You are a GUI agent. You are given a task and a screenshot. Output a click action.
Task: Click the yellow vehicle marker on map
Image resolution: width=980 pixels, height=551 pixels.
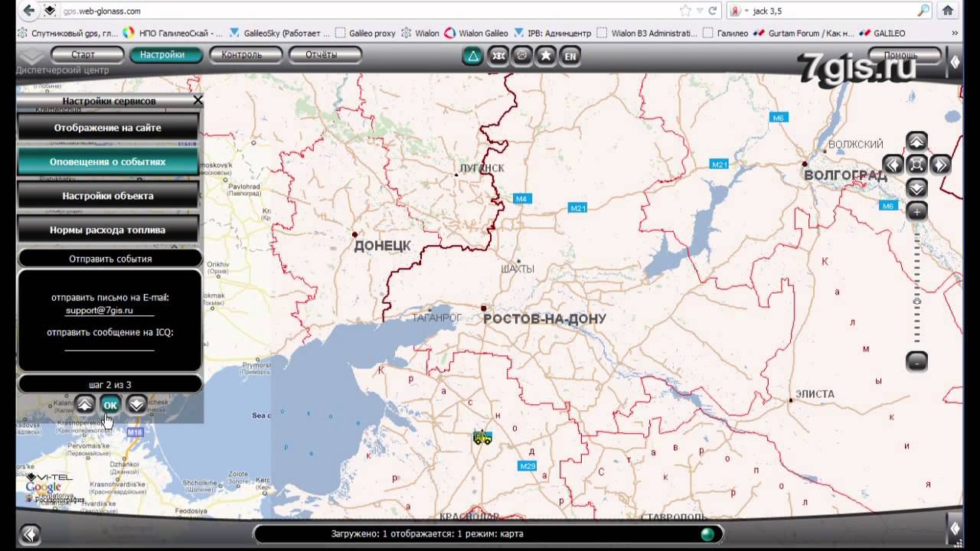[x=482, y=437]
